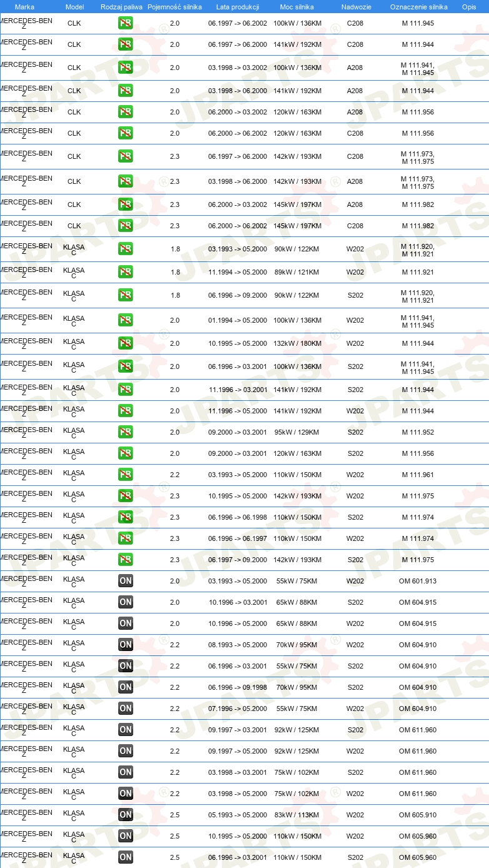Select the 06.1997 -> 09.2000 date range
489x868 pixels.
[238, 560]
